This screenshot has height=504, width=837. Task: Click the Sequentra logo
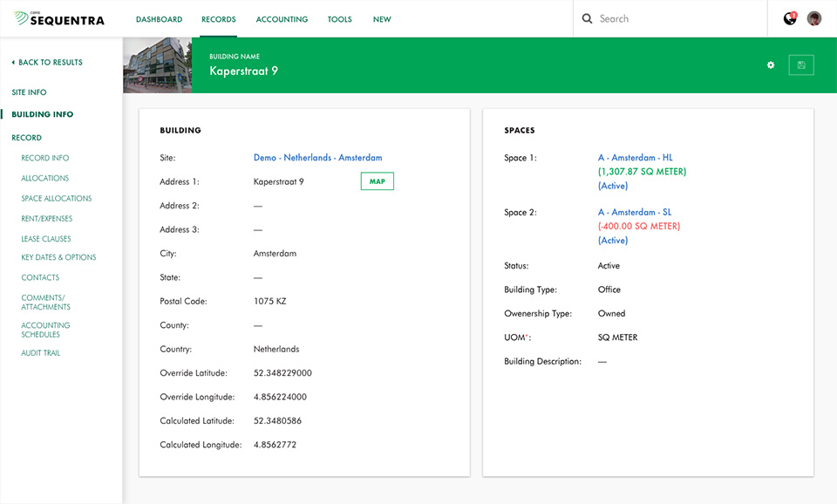59,18
